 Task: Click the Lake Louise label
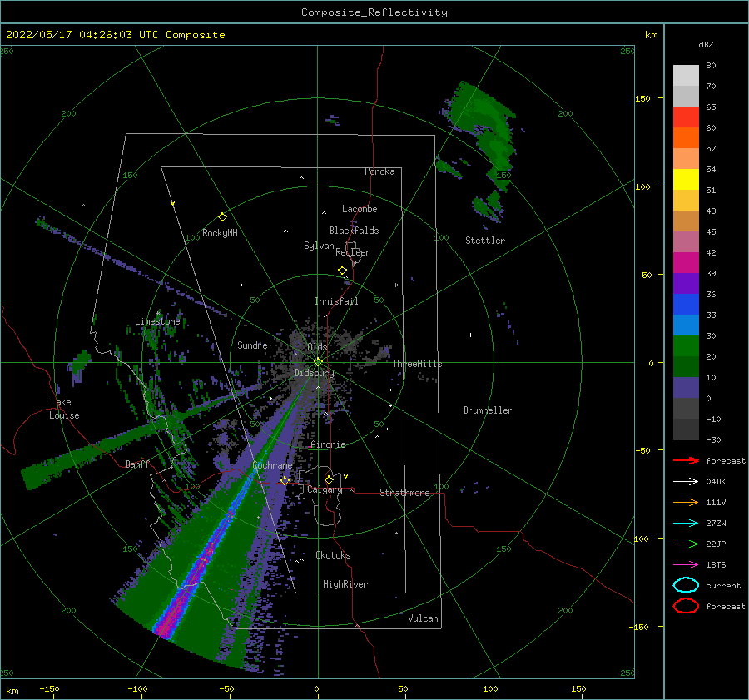tap(64, 409)
